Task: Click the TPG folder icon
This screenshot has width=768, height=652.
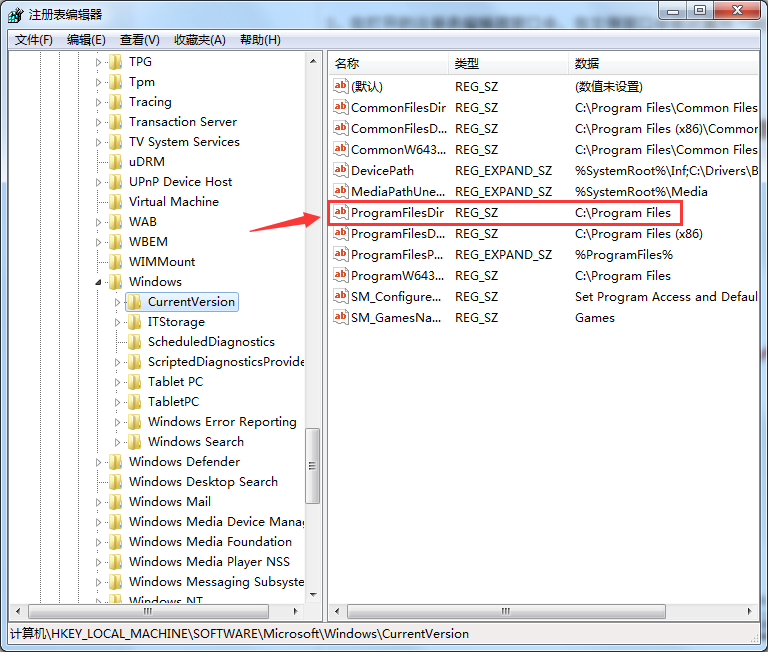Action: (x=115, y=62)
